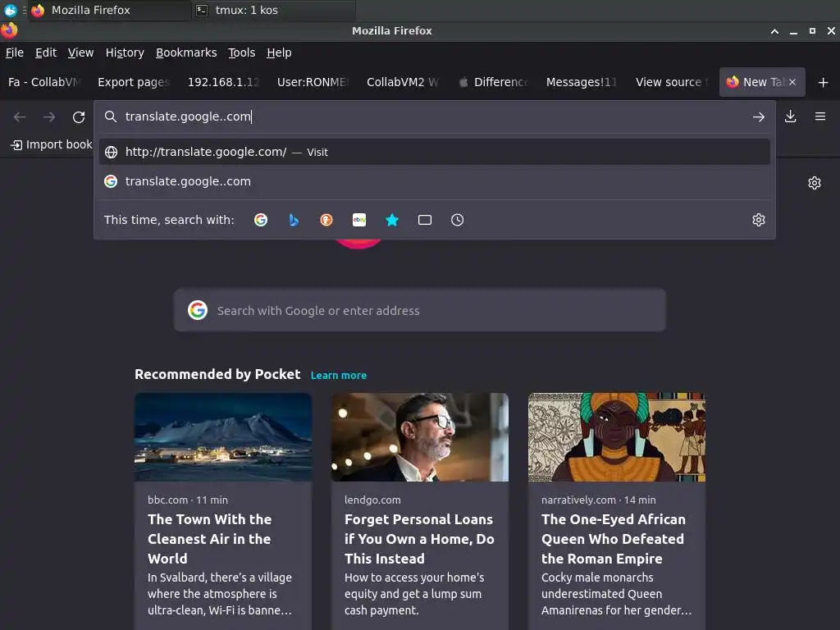Click the search magnifier icon in the address bar
The image size is (840, 630).
point(111,116)
